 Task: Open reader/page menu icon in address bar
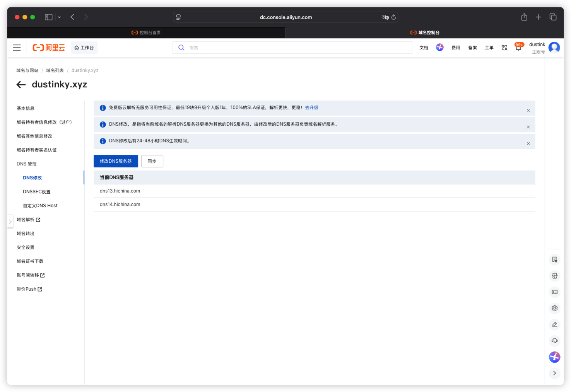(x=178, y=17)
